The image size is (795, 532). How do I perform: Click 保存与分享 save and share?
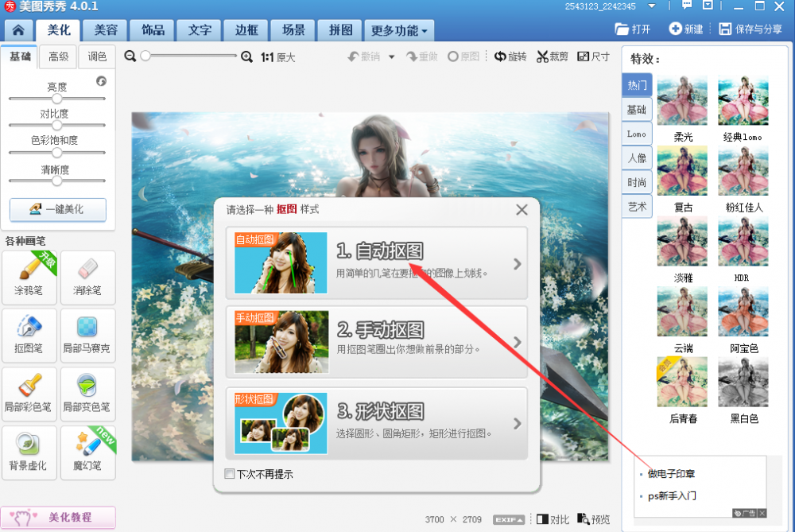pos(751,29)
